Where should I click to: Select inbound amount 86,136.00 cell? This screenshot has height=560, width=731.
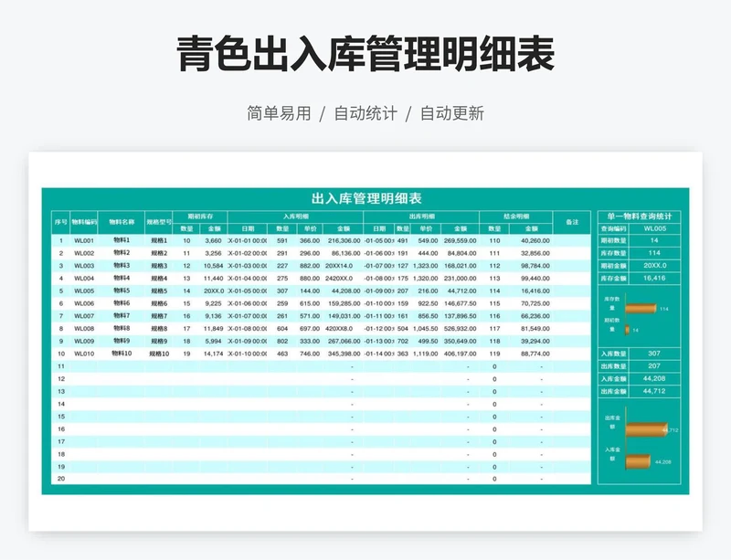click(344, 254)
